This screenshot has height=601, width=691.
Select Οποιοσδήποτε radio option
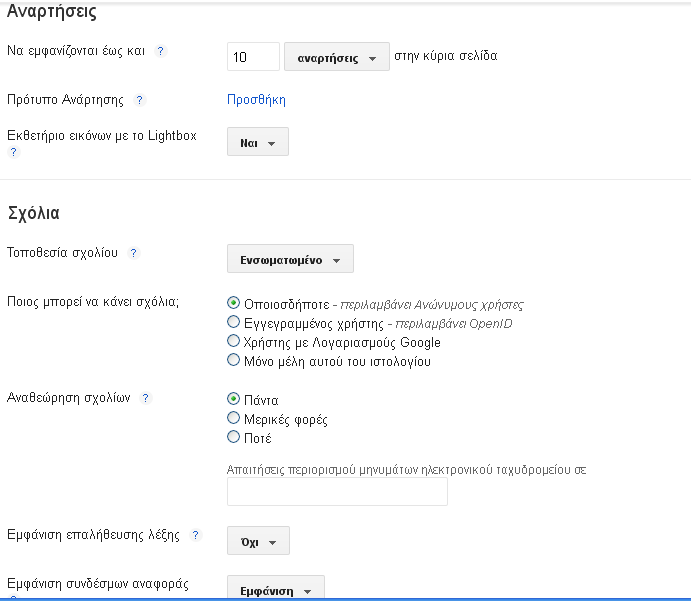[x=233, y=303]
